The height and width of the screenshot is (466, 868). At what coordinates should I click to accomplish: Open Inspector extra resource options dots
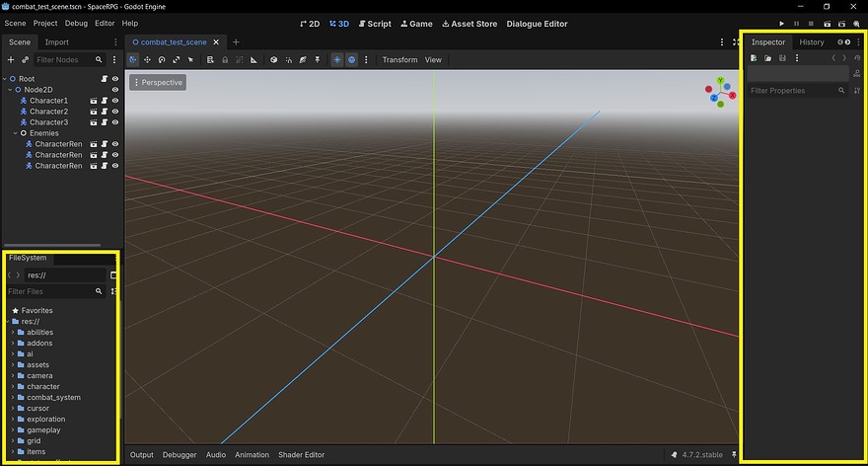(797, 58)
